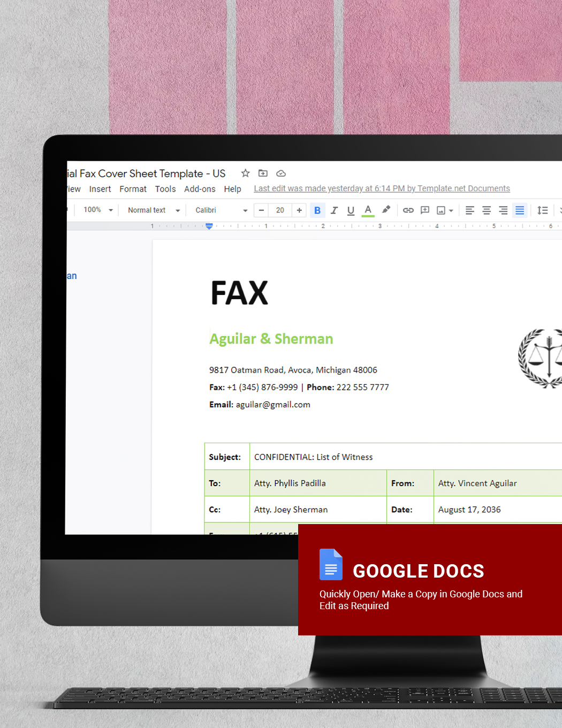Screen dimensions: 562x728
Task: Increase font size with plus button
Action: (299, 210)
